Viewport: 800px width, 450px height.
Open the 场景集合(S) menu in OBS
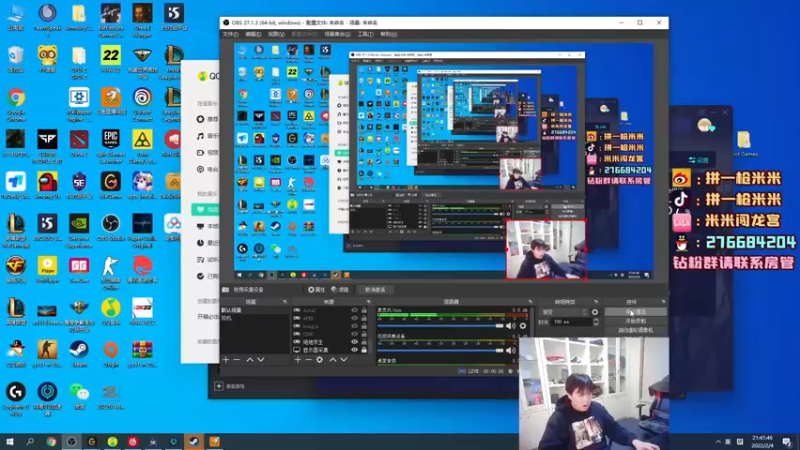[337, 34]
